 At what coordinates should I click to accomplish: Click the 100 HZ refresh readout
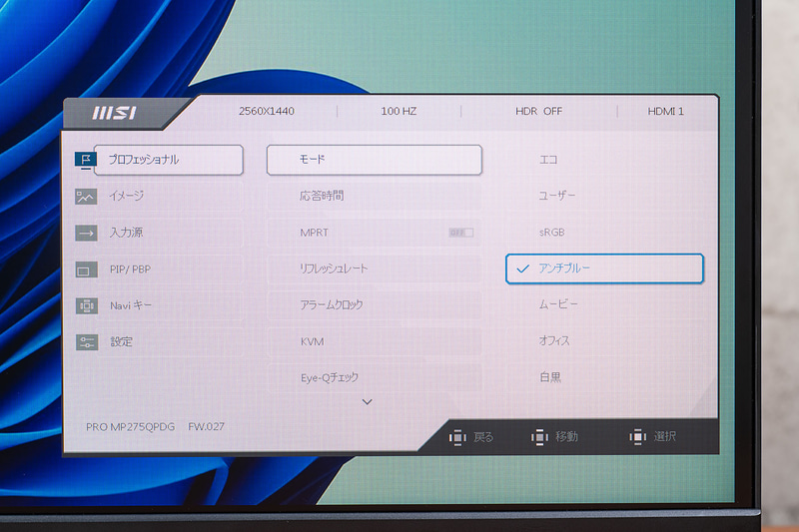click(399, 111)
